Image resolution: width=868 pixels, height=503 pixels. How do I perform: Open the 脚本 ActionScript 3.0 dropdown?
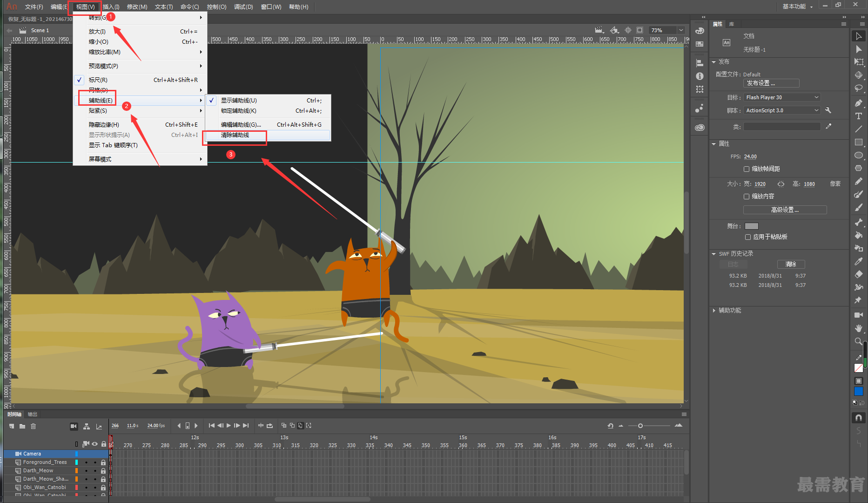coord(782,110)
